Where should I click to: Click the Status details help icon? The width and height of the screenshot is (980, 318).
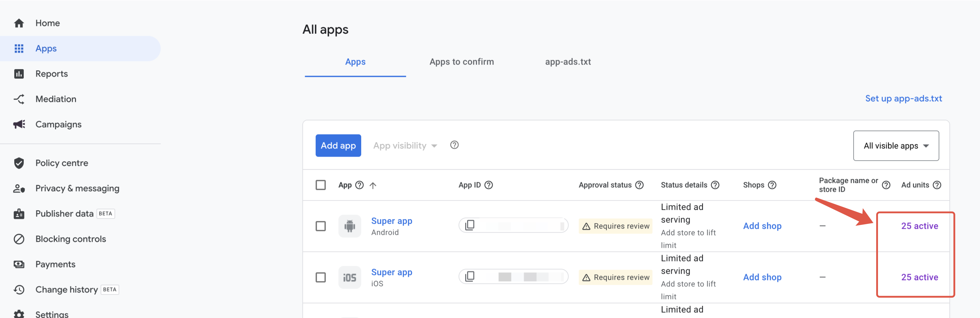(x=715, y=185)
